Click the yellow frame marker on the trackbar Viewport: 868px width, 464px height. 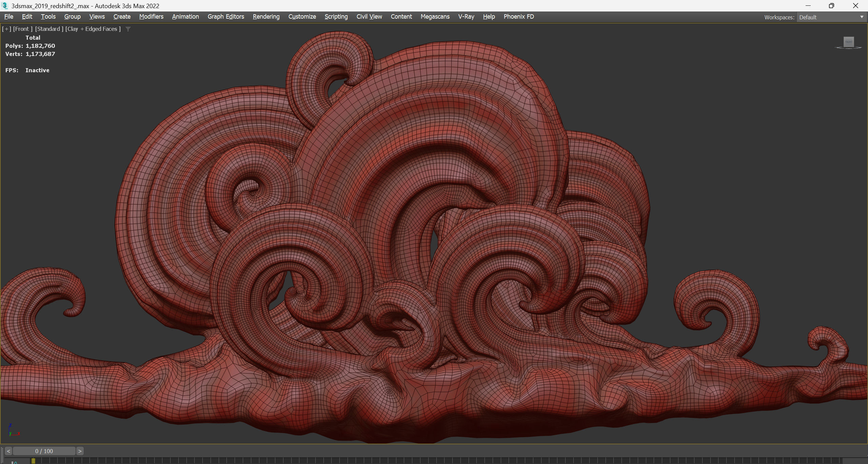(x=33, y=461)
